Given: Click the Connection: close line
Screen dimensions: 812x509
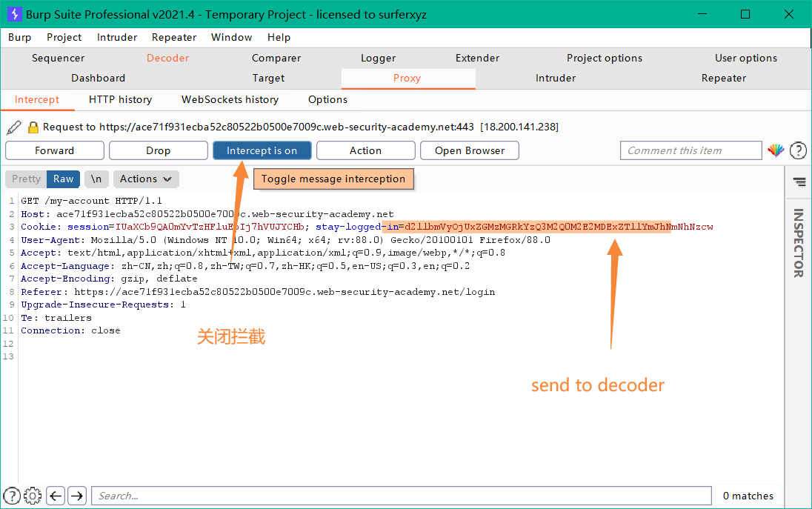Looking at the screenshot, I should [70, 330].
